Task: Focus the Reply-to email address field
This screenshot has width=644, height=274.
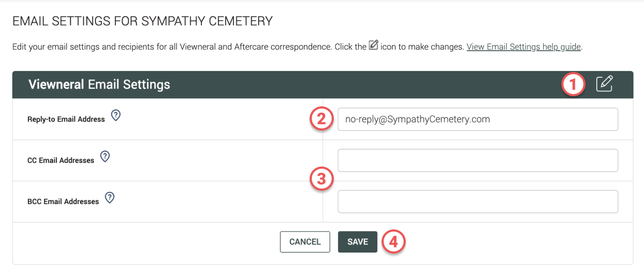Action: pyautogui.click(x=478, y=119)
